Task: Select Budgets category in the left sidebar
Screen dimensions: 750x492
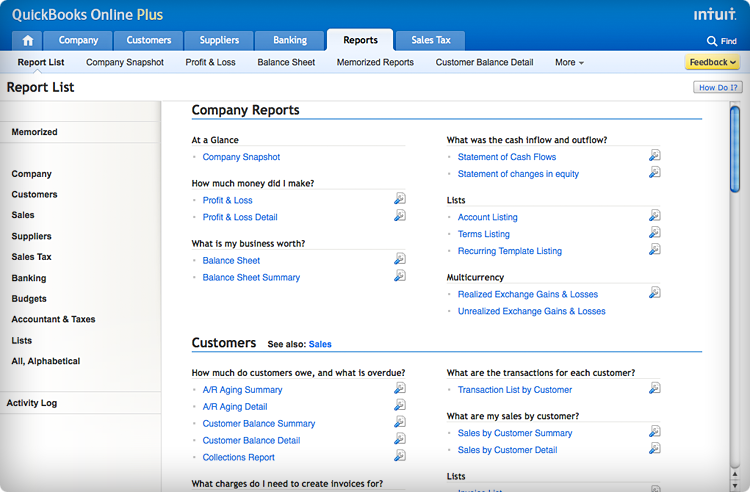Action: pyautogui.click(x=29, y=299)
